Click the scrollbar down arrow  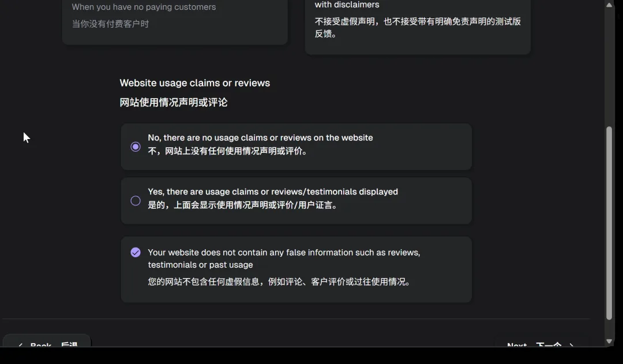tap(609, 341)
